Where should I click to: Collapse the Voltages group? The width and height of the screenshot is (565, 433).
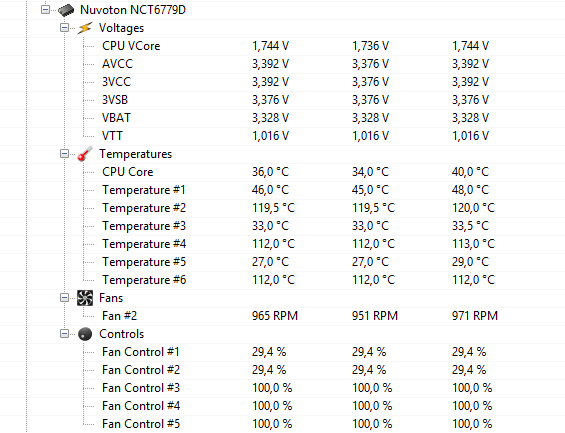pyautogui.click(x=64, y=28)
